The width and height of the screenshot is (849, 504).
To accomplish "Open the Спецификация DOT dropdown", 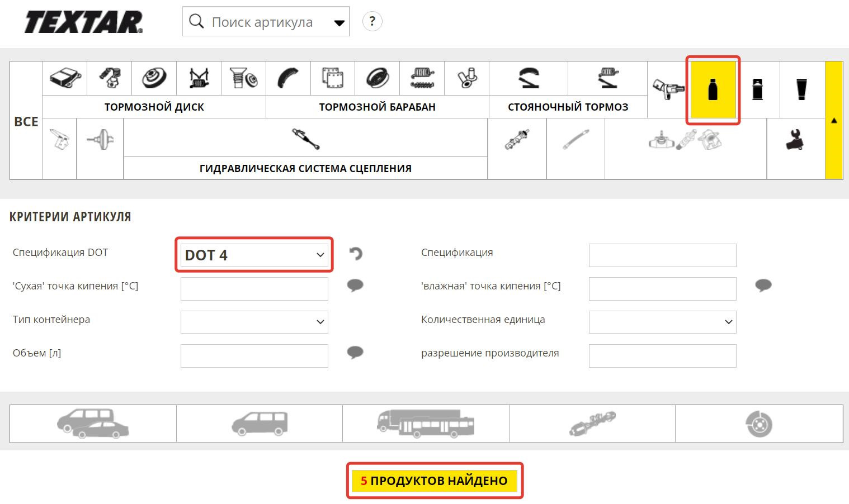I will tap(254, 255).
